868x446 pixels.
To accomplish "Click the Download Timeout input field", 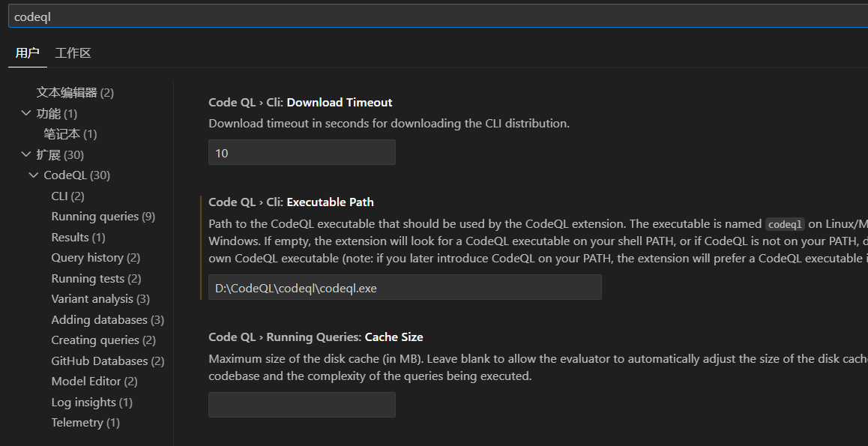I will [301, 153].
